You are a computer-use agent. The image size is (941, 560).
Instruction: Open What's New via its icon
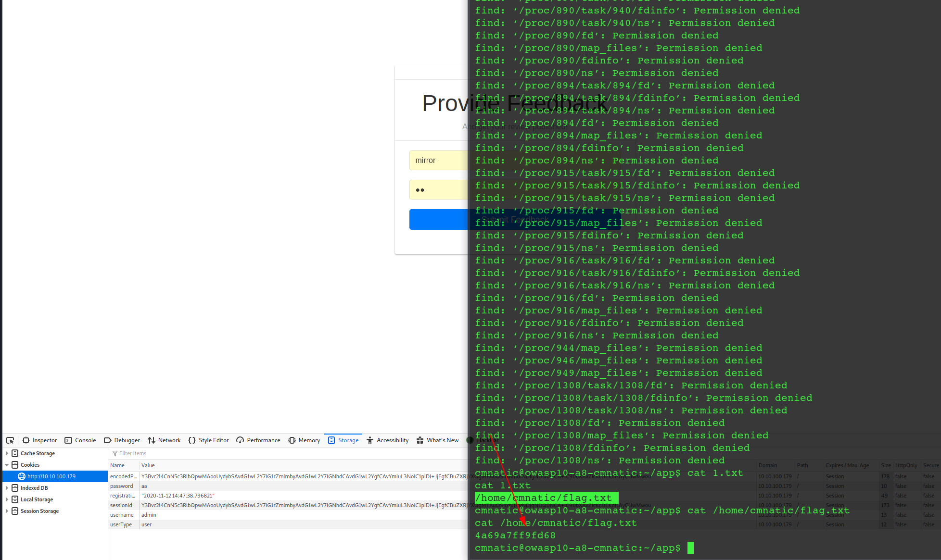[x=420, y=440]
